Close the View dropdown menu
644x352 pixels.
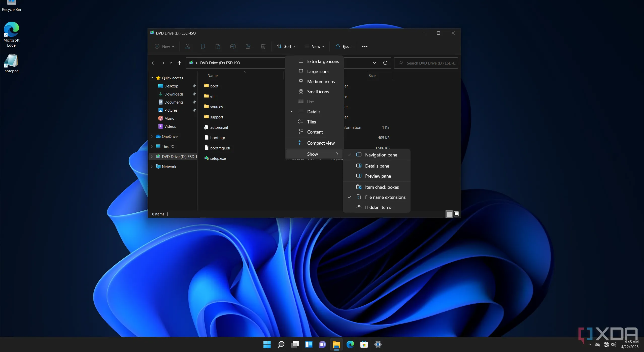(x=314, y=46)
